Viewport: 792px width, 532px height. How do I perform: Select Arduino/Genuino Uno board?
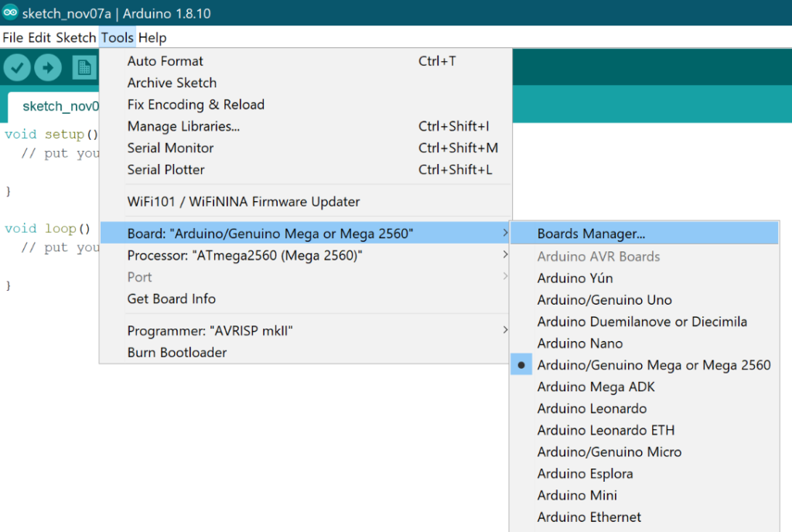644,300
